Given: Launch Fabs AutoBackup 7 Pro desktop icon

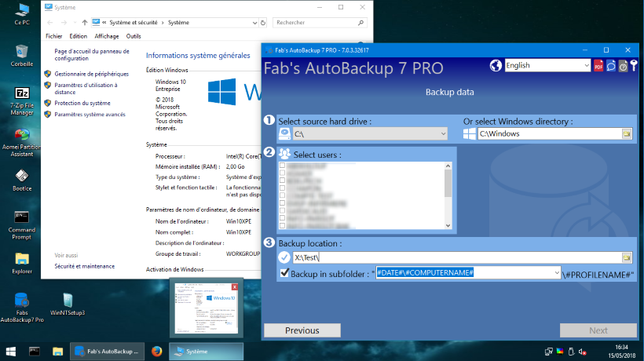Looking at the screenshot, I should coord(22,308).
